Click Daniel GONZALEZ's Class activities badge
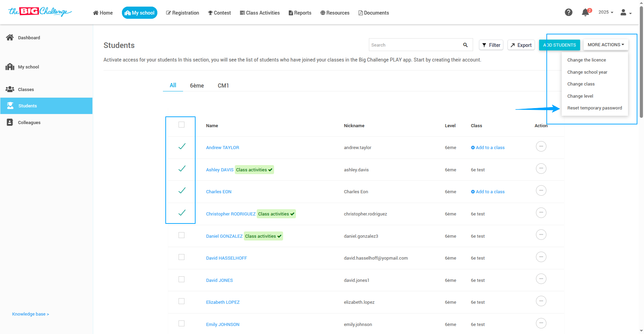 click(x=263, y=236)
